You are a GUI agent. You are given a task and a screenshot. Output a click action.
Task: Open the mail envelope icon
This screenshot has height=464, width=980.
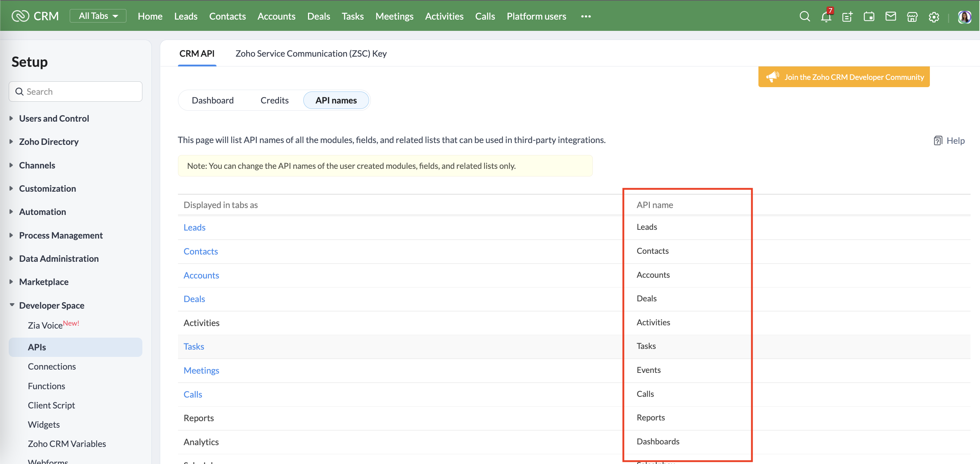coord(891,16)
